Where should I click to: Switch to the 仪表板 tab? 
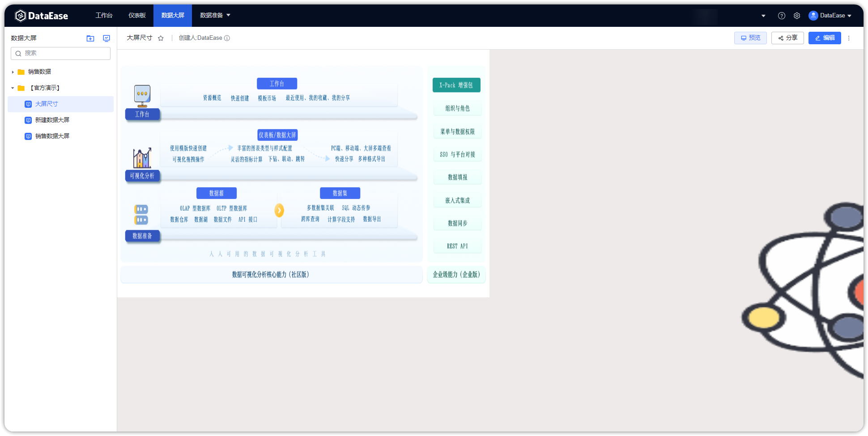137,15
